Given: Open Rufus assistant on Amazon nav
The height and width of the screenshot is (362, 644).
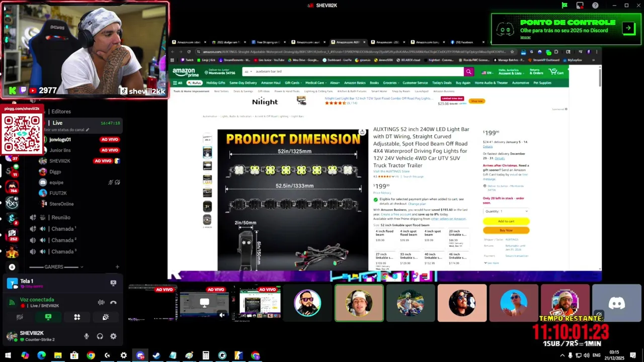Looking at the screenshot, I should click(x=194, y=83).
